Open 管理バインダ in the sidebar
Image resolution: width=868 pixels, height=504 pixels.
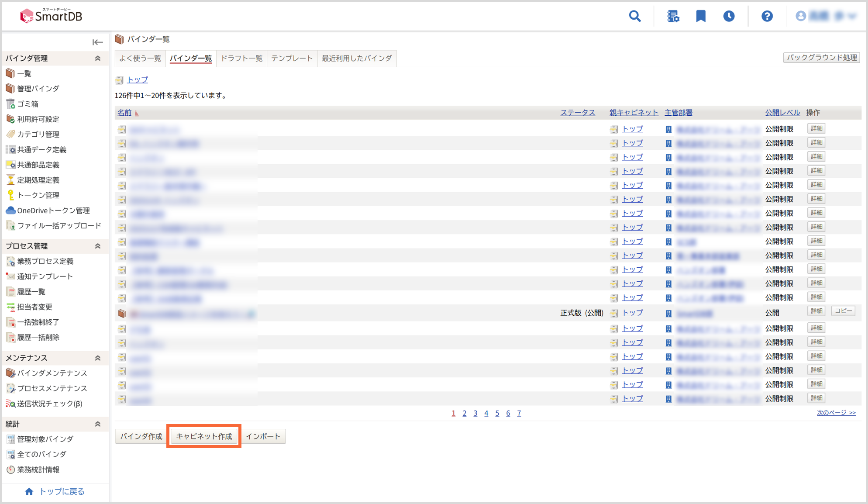coord(38,89)
